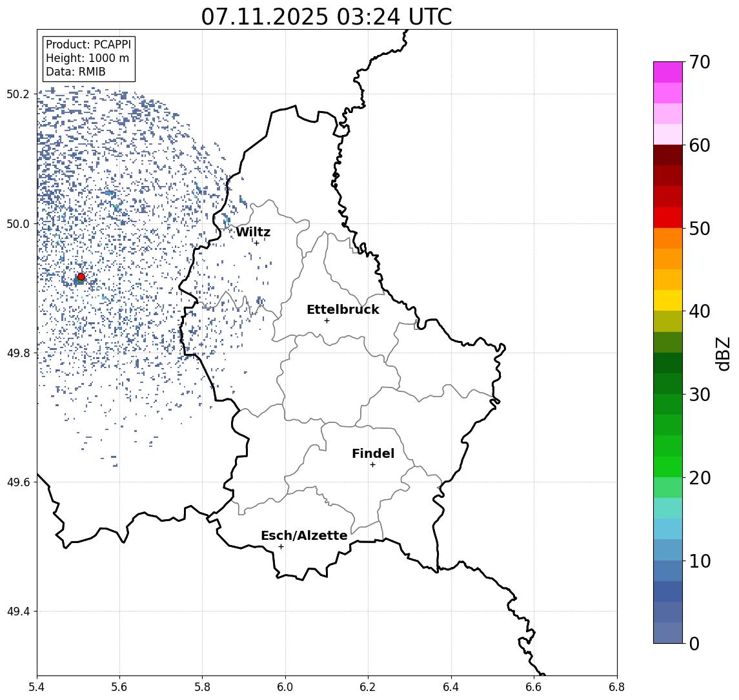
Task: Click the olive colorbar swatch below 40
Action: [x=668, y=321]
